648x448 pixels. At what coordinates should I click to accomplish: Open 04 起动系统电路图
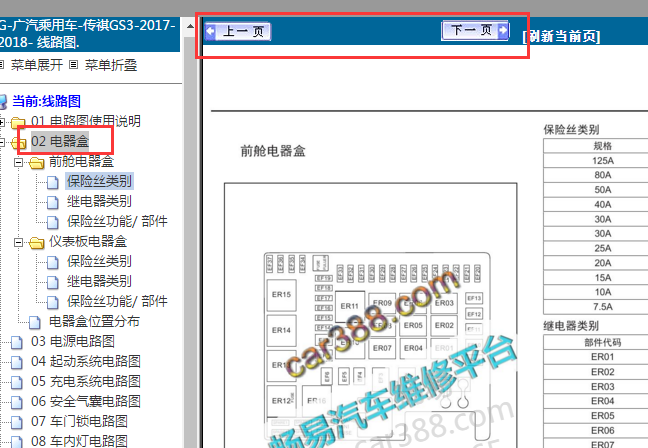point(86,361)
